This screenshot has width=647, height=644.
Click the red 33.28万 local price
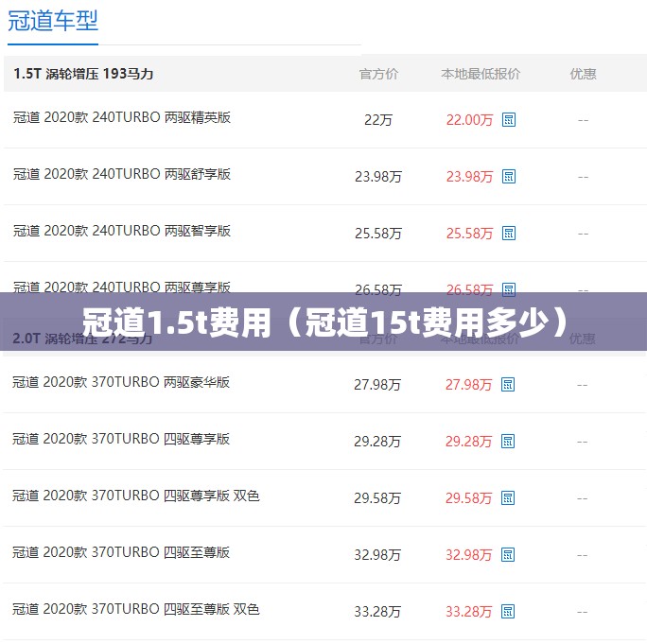[x=469, y=612]
